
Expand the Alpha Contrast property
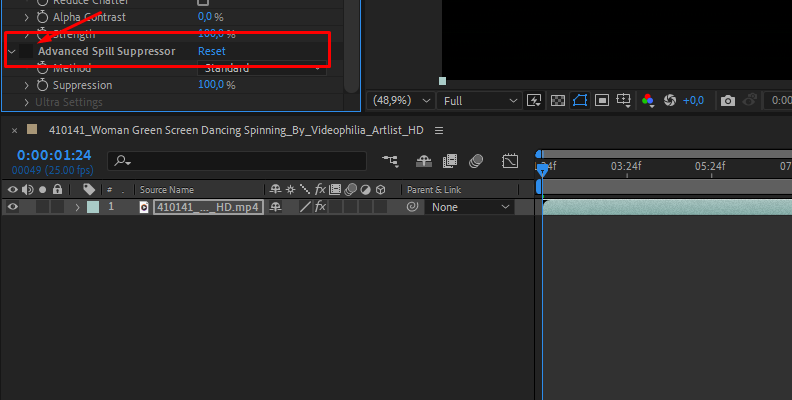click(x=27, y=17)
